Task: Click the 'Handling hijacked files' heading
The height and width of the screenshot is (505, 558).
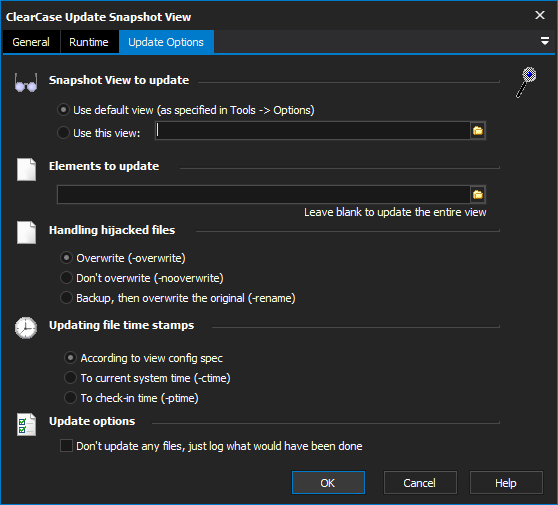Action: (112, 230)
